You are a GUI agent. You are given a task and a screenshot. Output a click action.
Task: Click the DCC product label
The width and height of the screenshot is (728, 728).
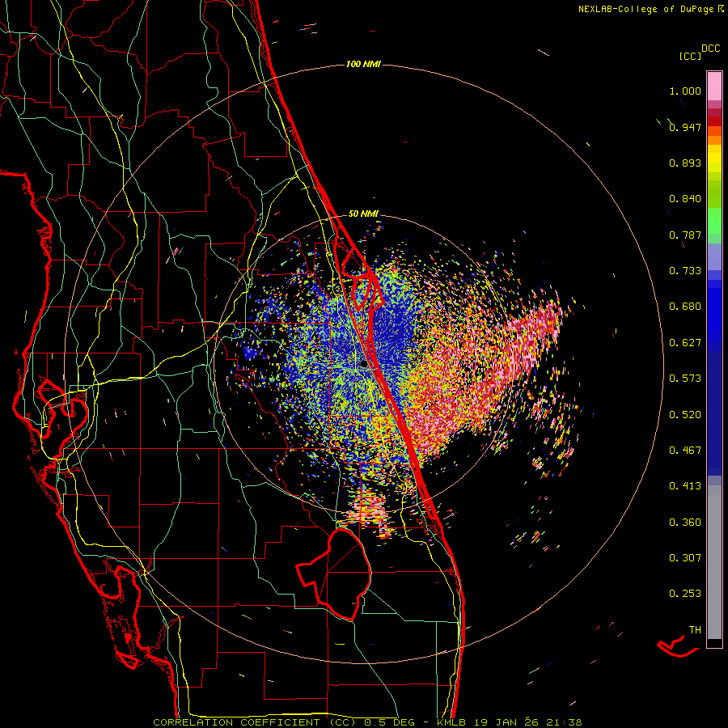pos(710,49)
